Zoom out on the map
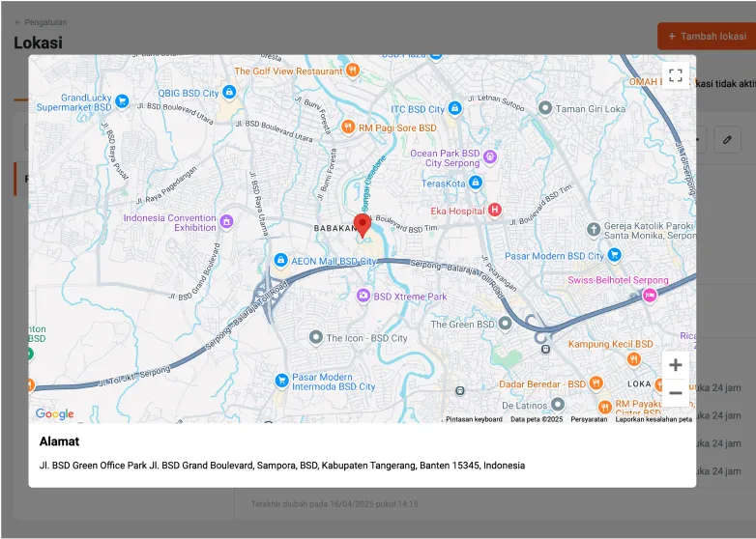The width and height of the screenshot is (756, 539). coord(676,393)
